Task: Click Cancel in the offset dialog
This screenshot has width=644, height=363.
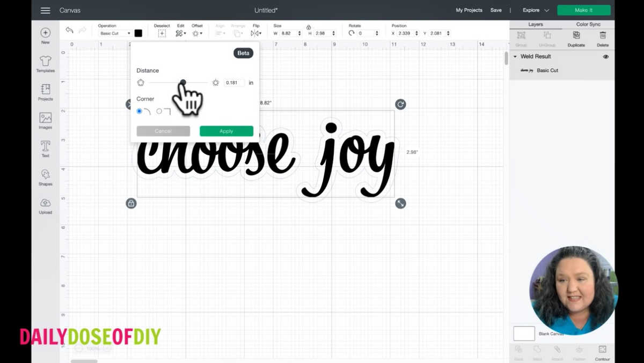Action: coord(163,131)
